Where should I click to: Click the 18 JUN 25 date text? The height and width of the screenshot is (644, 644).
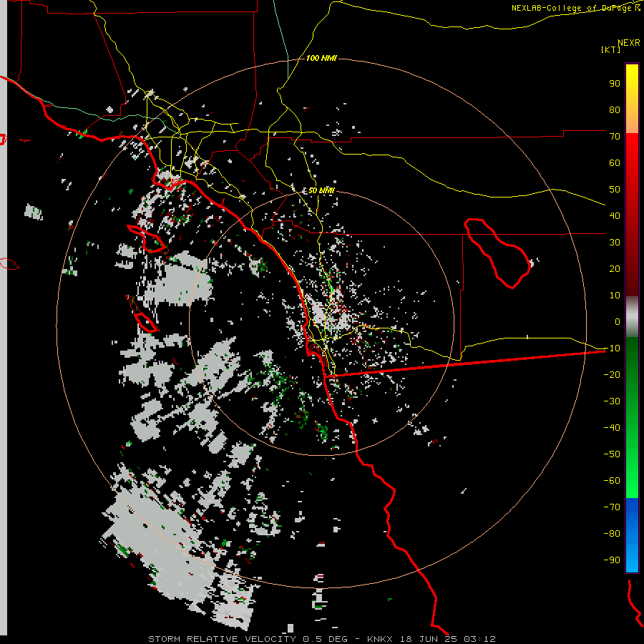pyautogui.click(x=430, y=639)
